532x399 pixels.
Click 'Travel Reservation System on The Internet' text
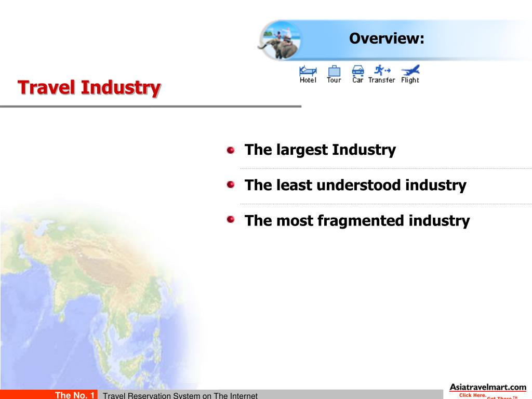(180, 395)
